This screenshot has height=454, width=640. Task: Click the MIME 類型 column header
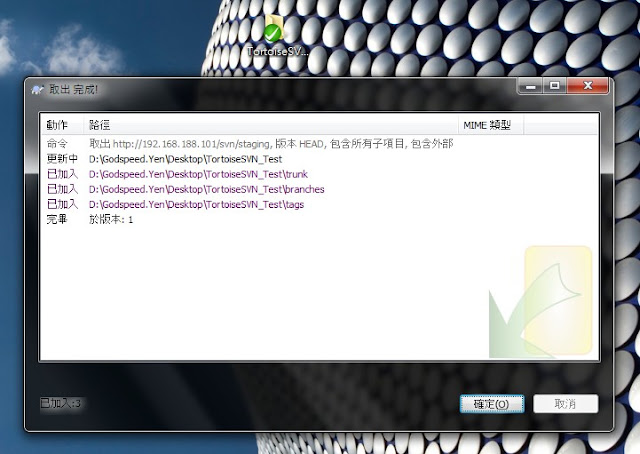pos(491,125)
